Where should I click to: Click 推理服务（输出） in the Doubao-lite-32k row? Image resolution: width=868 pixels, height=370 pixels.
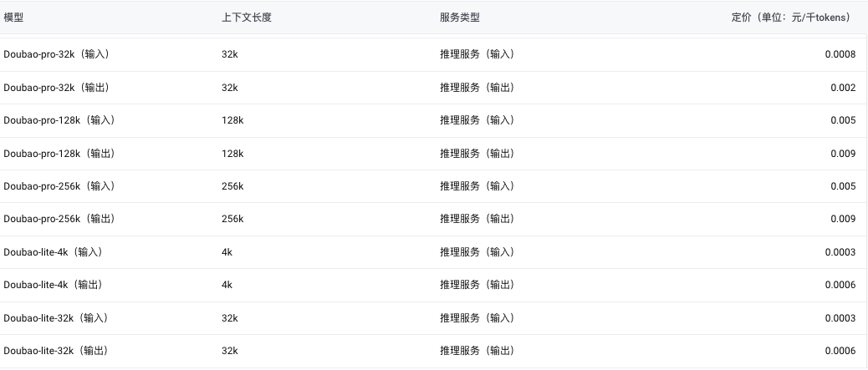pos(479,350)
